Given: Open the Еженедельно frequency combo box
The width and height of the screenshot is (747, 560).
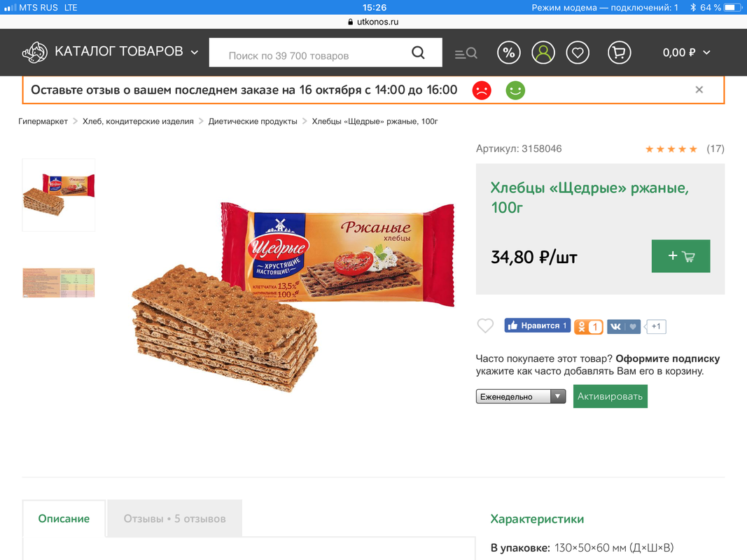Looking at the screenshot, I should coord(521,396).
